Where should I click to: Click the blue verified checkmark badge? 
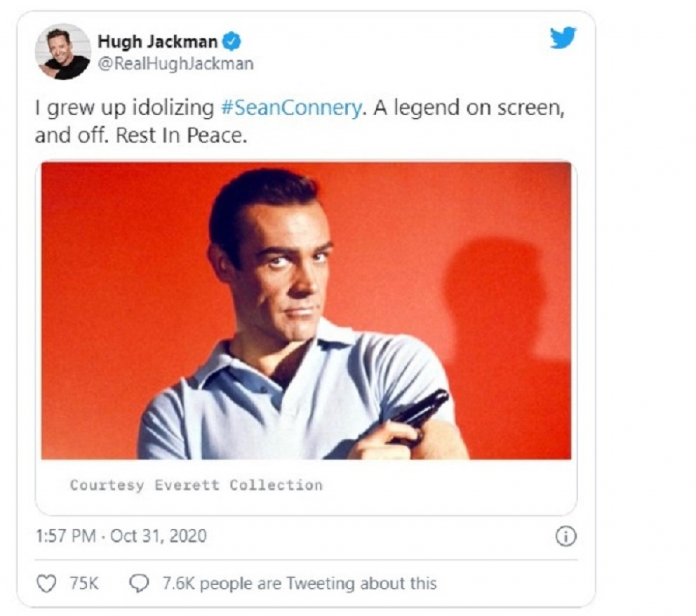point(231,41)
